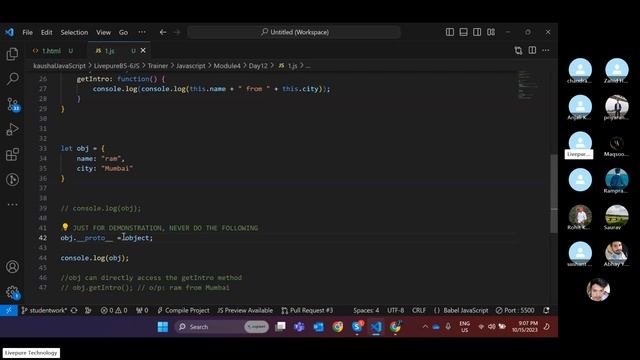Screen dimensions: 640x360
Task: Click the publish/git graph icon in status bar
Action: point(88,311)
